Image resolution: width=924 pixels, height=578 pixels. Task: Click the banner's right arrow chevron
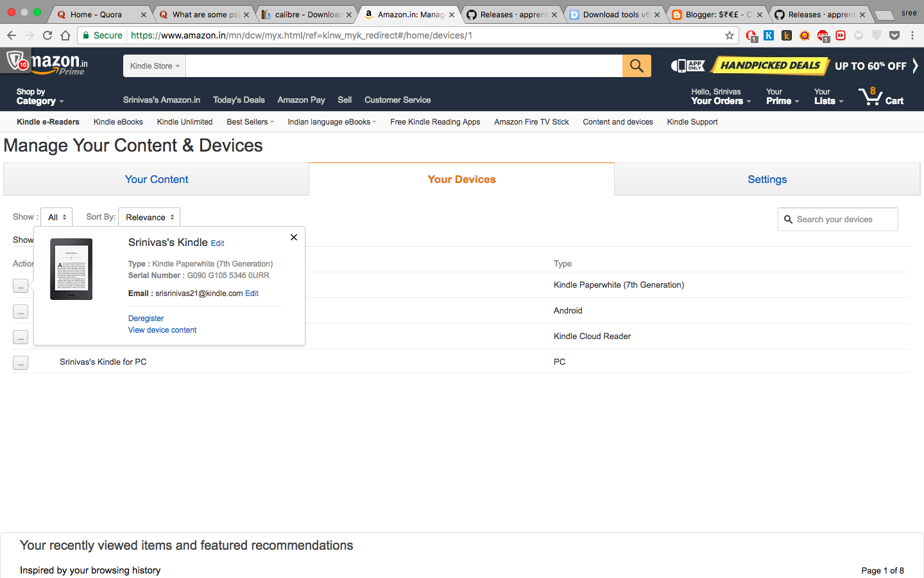click(x=915, y=66)
